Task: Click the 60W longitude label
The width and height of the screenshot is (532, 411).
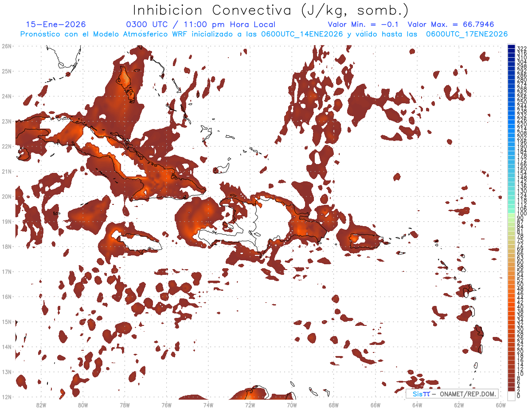Action: [501, 405]
